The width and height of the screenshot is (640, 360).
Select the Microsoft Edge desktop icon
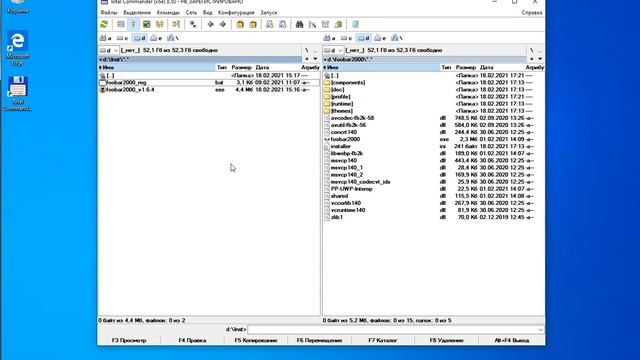tap(18, 48)
